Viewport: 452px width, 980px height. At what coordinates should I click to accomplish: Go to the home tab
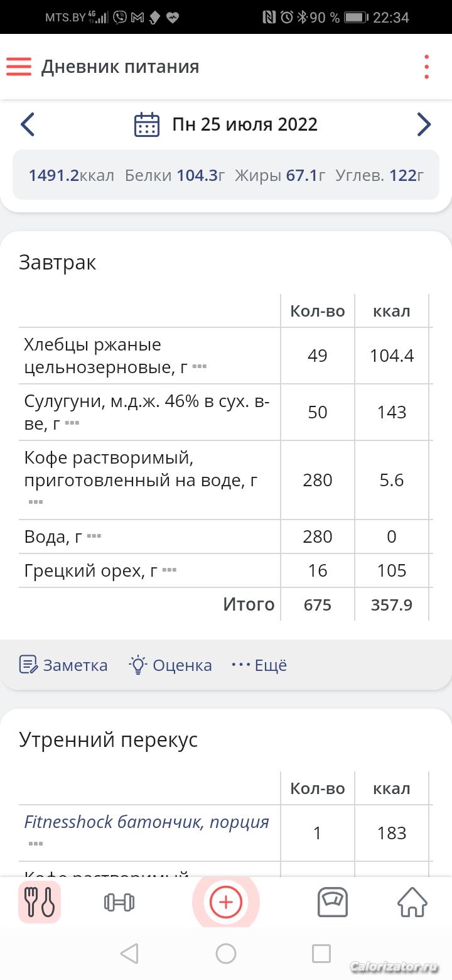(x=412, y=903)
